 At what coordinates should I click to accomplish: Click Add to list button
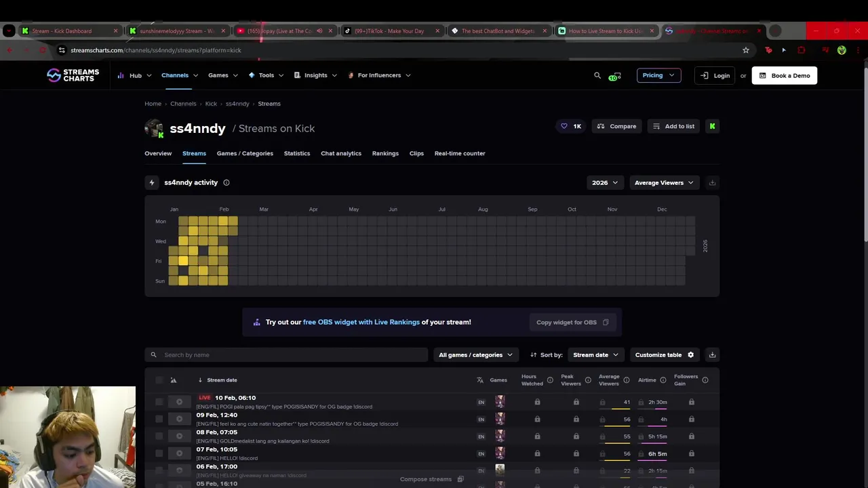click(673, 126)
